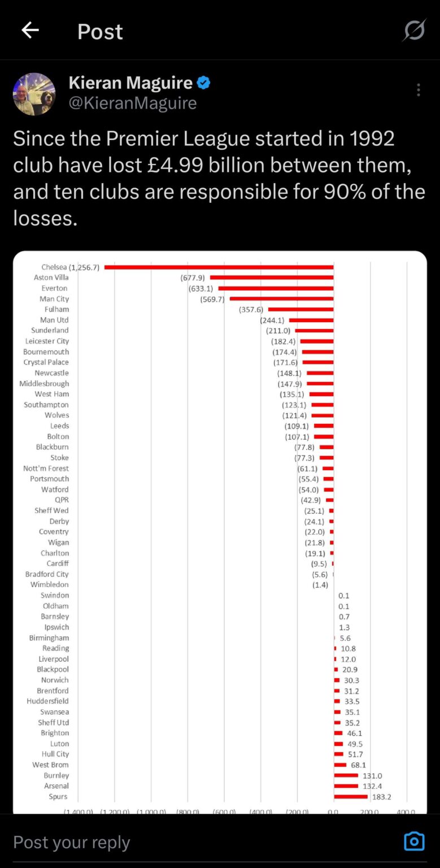Image resolution: width=440 pixels, height=868 pixels.
Task: Click the Man City bar in the chart
Action: click(x=282, y=298)
